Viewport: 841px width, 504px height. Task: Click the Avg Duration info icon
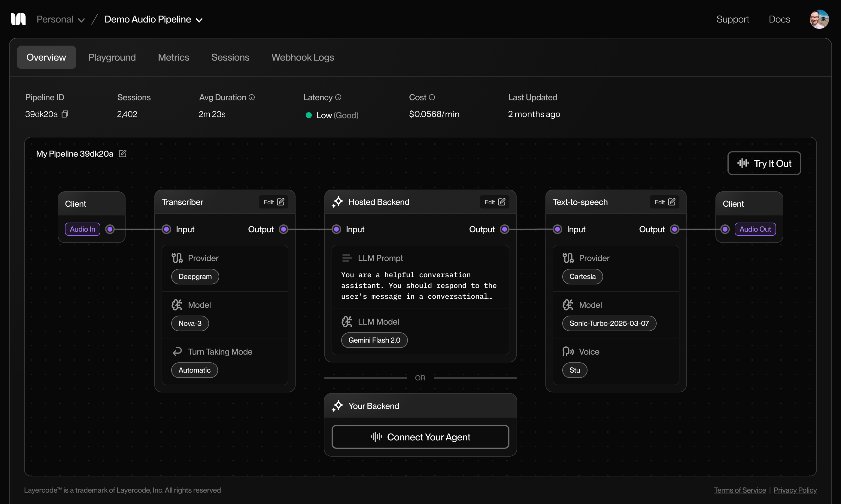(x=252, y=97)
